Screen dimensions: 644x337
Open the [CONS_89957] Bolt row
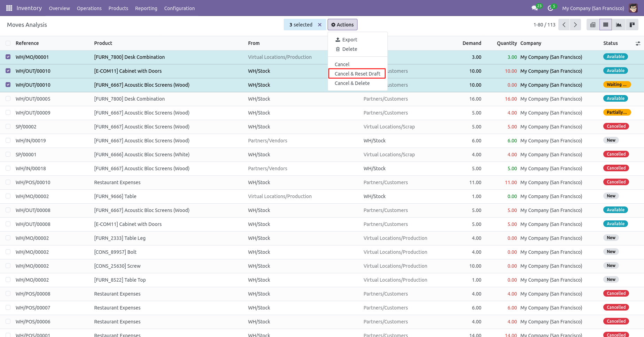tap(322, 252)
